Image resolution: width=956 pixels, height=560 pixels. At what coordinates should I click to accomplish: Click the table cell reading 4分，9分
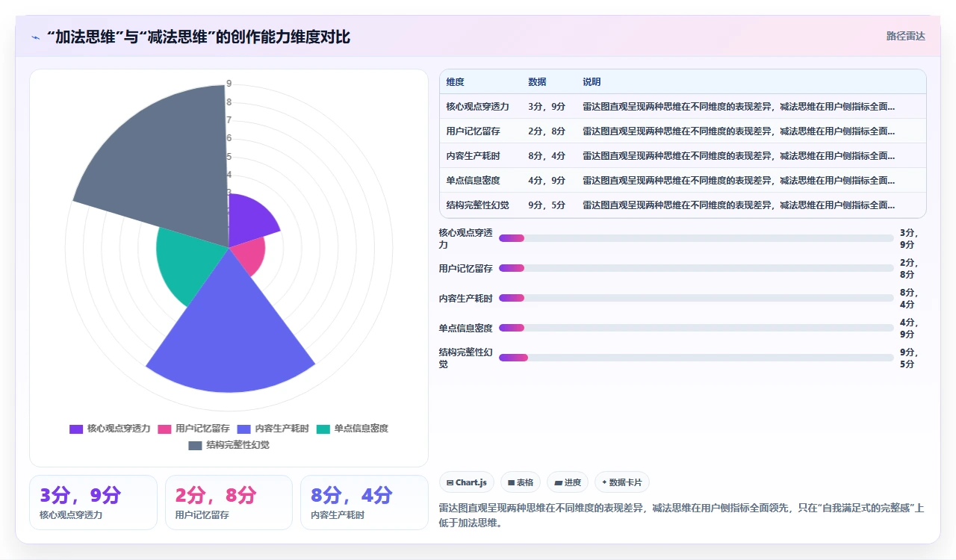547,181
